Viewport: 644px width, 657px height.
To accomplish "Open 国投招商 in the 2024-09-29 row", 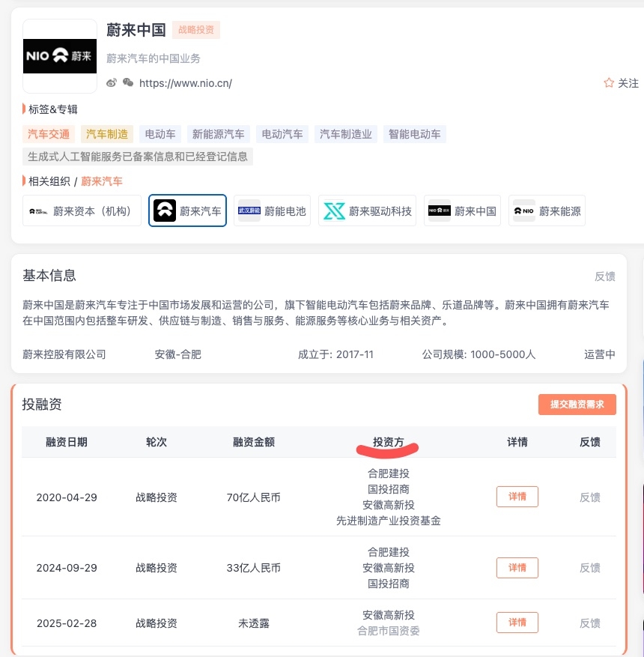I will tap(388, 584).
